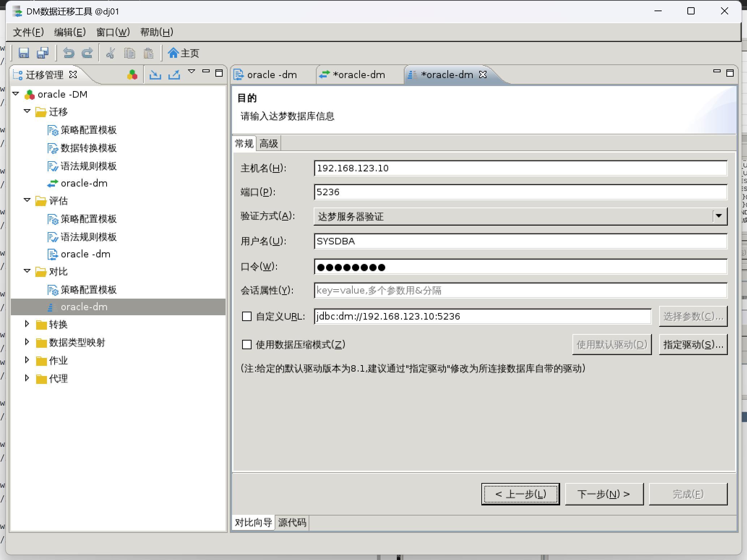Check 使用数据压缩模式 option
This screenshot has height=560, width=747.
pyautogui.click(x=247, y=345)
